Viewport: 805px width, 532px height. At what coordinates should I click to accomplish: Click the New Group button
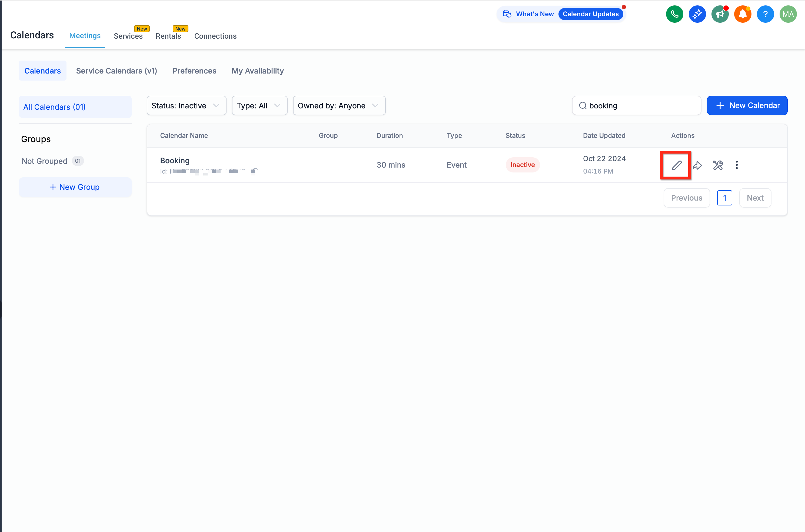pyautogui.click(x=75, y=187)
